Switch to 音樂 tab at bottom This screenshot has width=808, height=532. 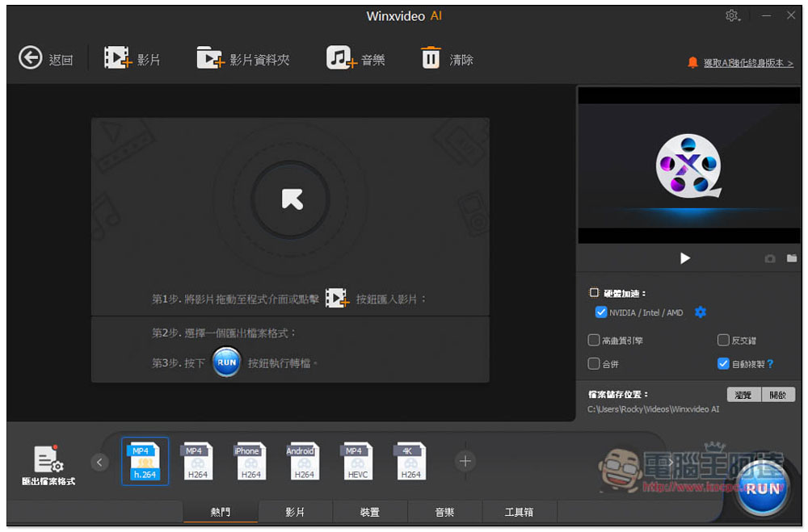pos(444,512)
